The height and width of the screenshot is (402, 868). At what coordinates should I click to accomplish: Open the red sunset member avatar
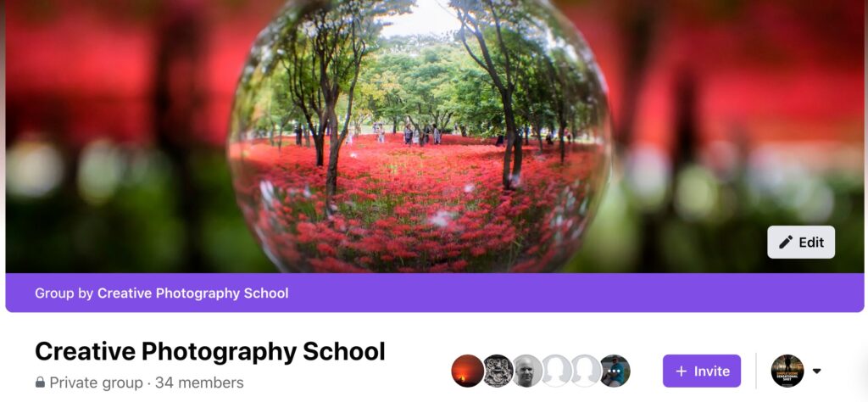tap(468, 371)
